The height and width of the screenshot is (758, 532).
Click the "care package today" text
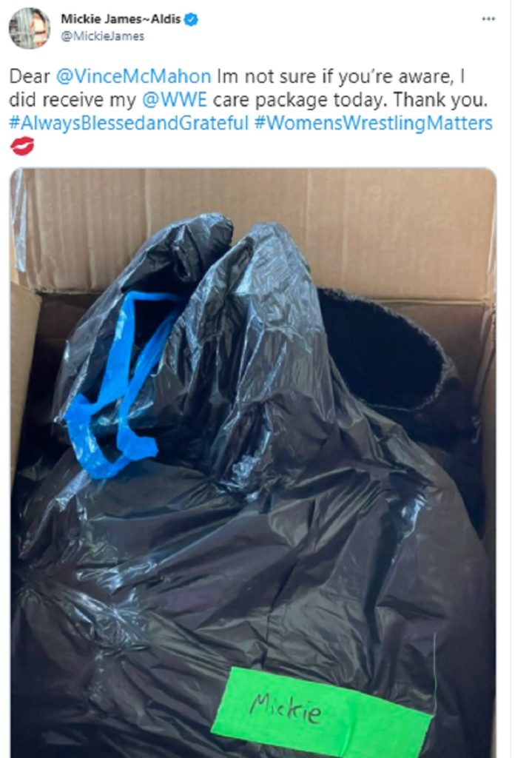click(299, 100)
